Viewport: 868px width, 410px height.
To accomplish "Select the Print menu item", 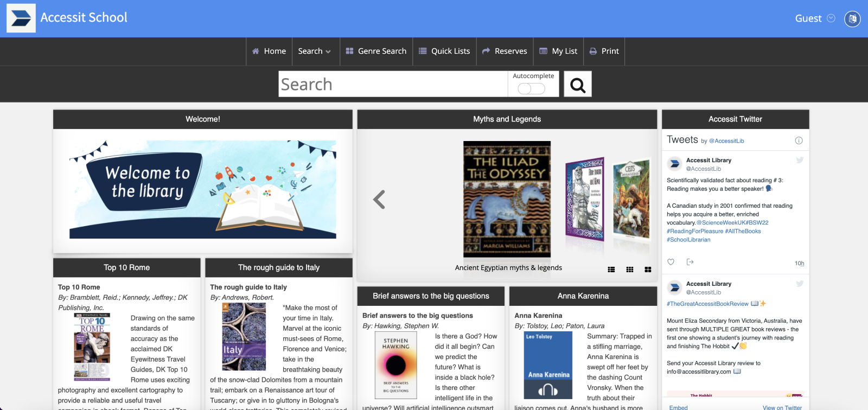I will (604, 51).
